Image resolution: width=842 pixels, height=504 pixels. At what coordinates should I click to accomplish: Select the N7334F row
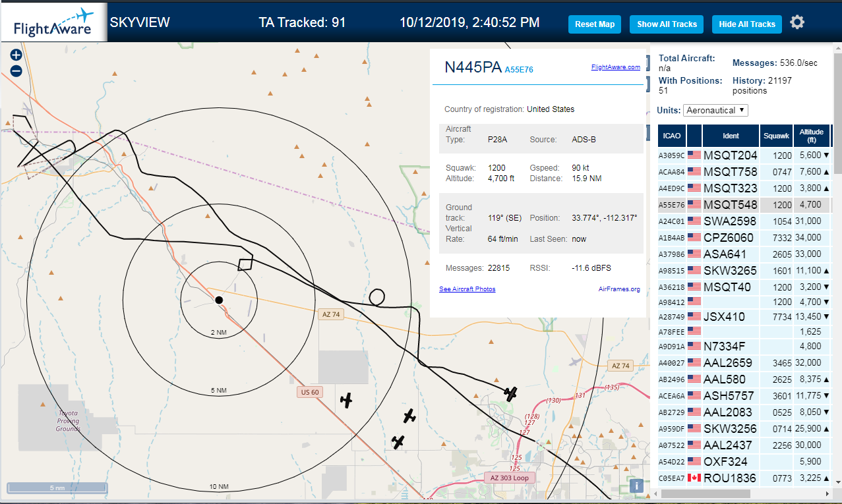744,347
